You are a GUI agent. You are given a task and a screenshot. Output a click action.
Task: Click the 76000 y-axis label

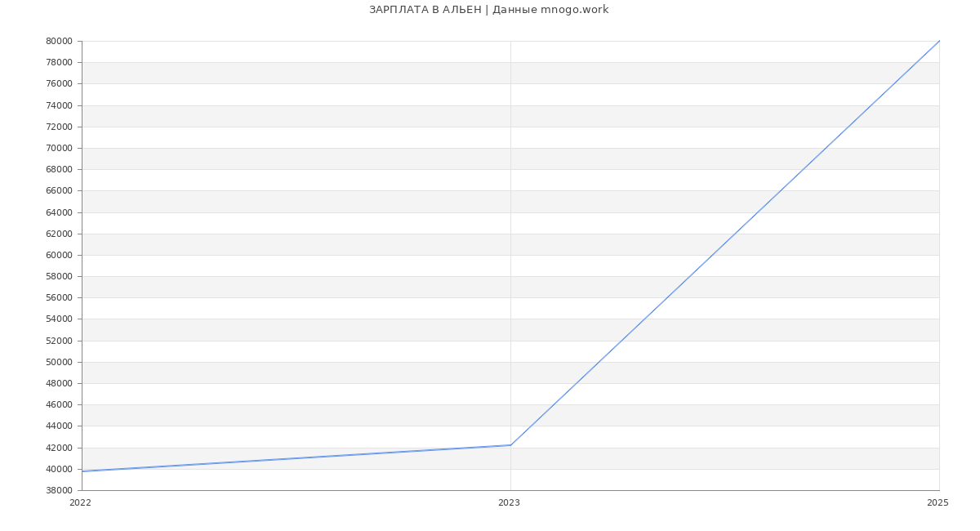59,83
